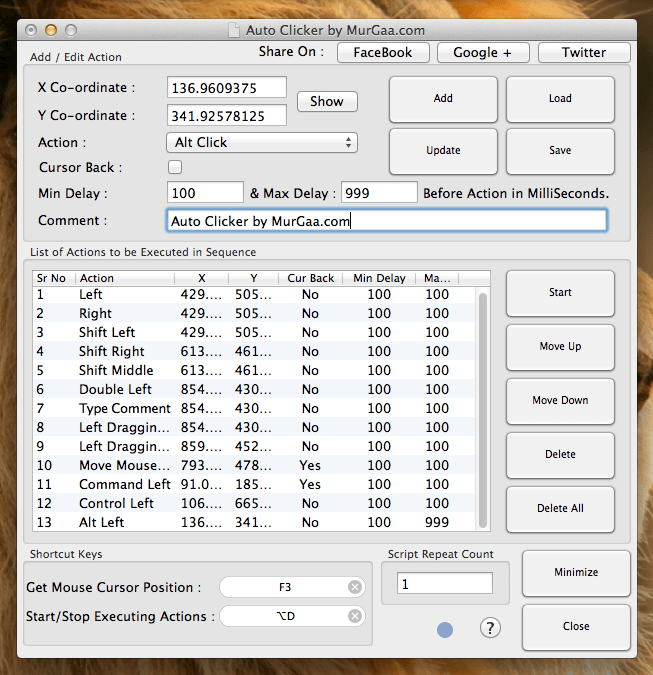The width and height of the screenshot is (653, 675).
Task: Click into the Comment text field
Action: (x=387, y=221)
